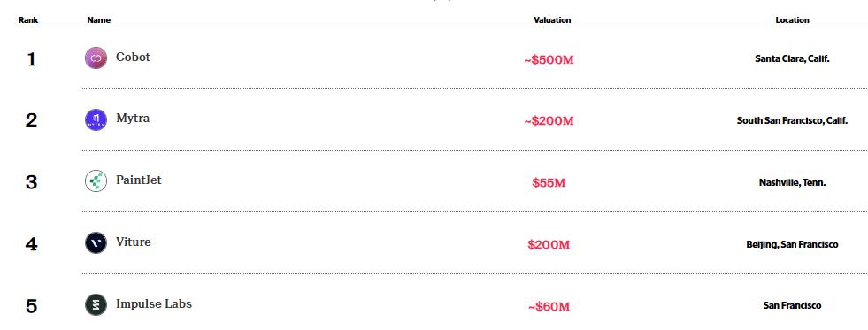868x330 pixels.
Task: Click PaintJet's $55M valuation figure
Action: 549,183
